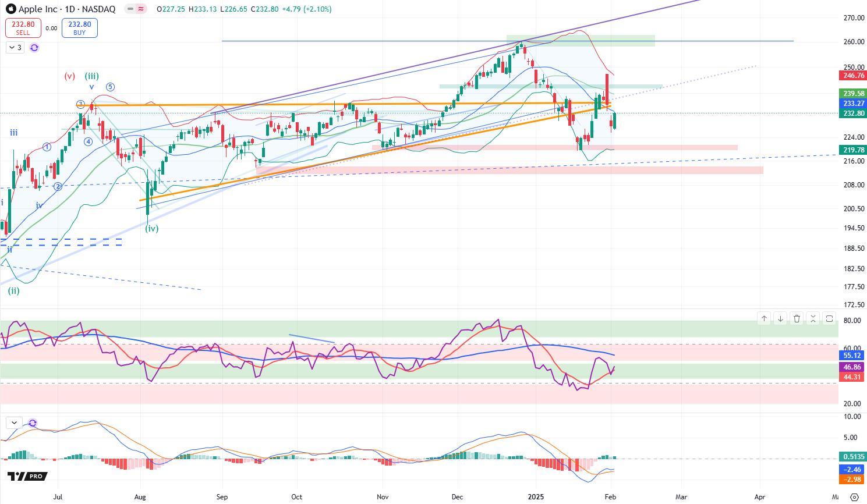The width and height of the screenshot is (867, 504).
Task: Collapse the RSI pane
Action: pyautogui.click(x=813, y=318)
